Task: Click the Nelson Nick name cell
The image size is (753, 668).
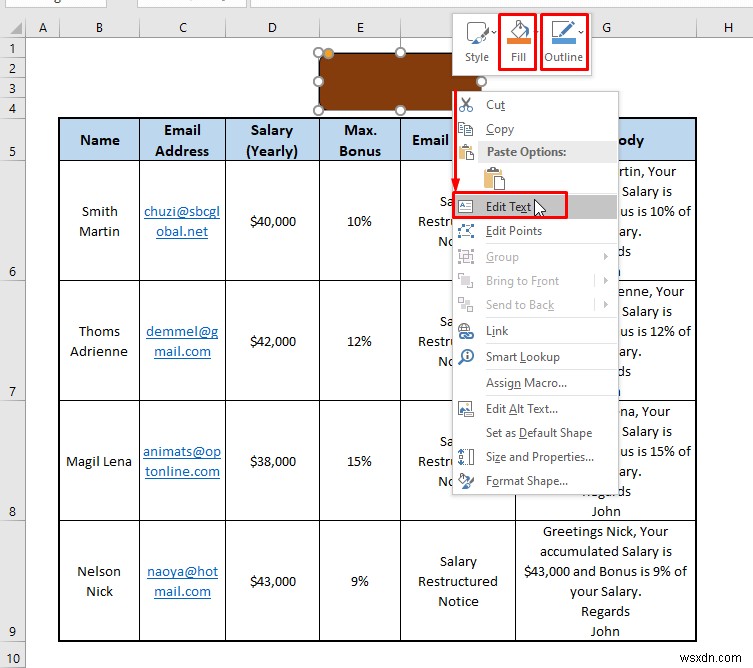Action: 99,581
